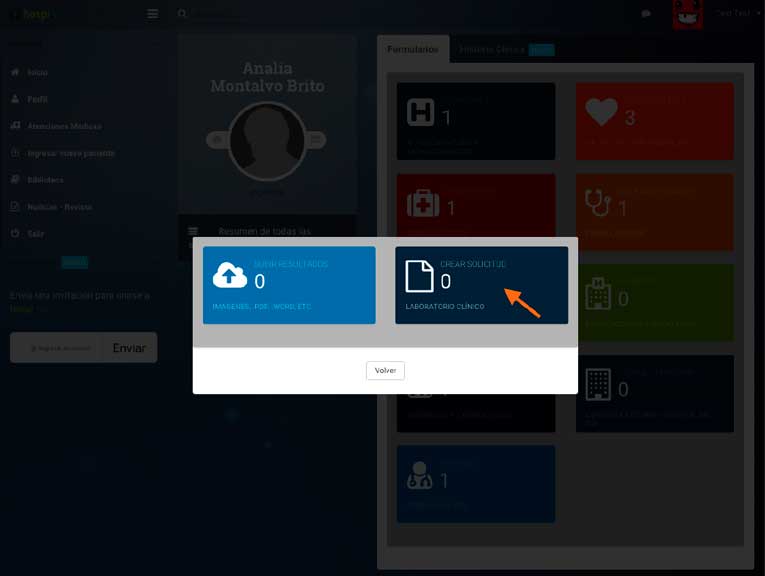The image size is (765, 576).
Task: Select Ingresar nuevo paciente in the sidebar
Action: 70,153
